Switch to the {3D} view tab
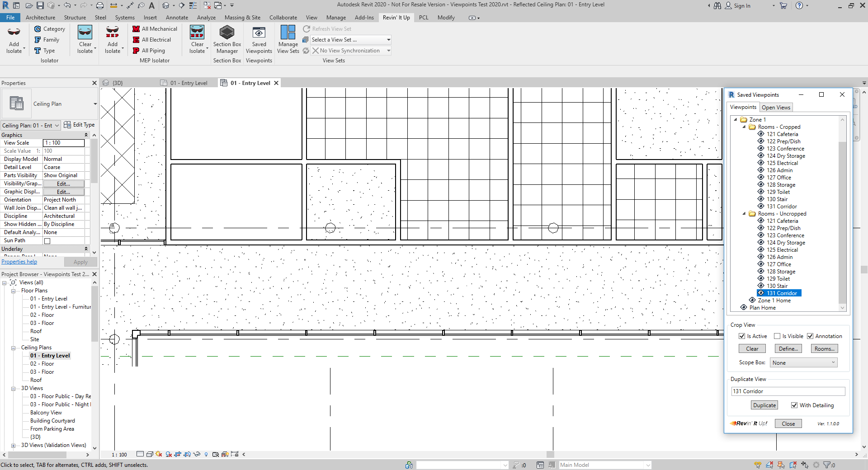 click(x=118, y=83)
